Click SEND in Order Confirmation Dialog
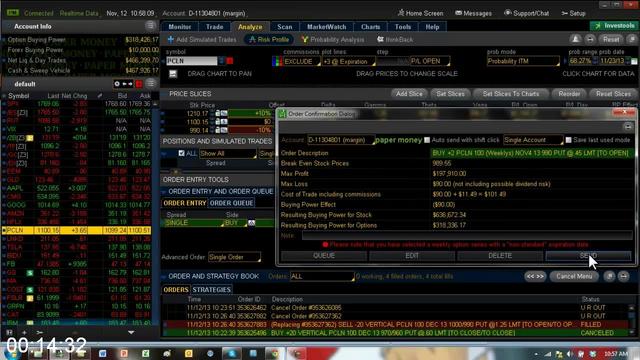This screenshot has height=360, width=640. point(588,256)
